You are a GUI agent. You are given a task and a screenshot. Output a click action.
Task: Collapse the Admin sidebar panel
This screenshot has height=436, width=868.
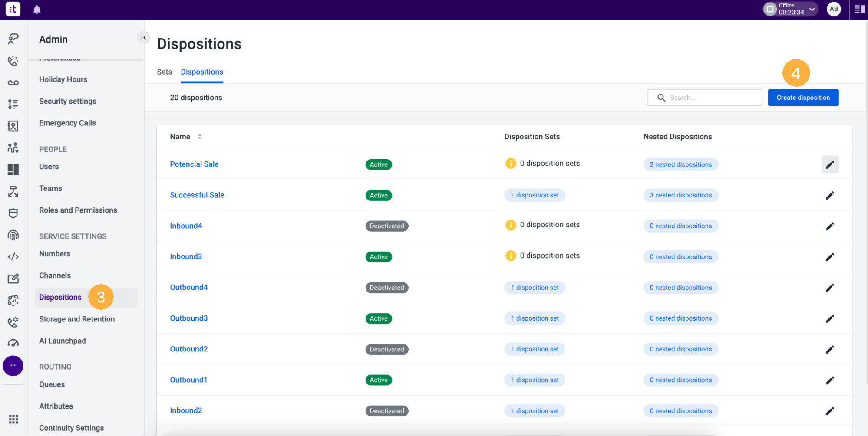(x=143, y=38)
